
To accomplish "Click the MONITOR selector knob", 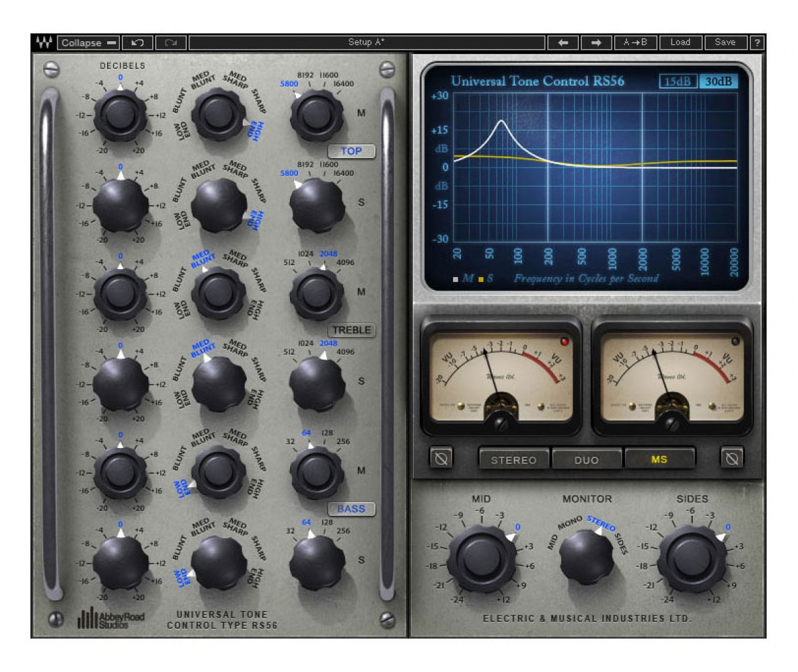I will point(587,557).
